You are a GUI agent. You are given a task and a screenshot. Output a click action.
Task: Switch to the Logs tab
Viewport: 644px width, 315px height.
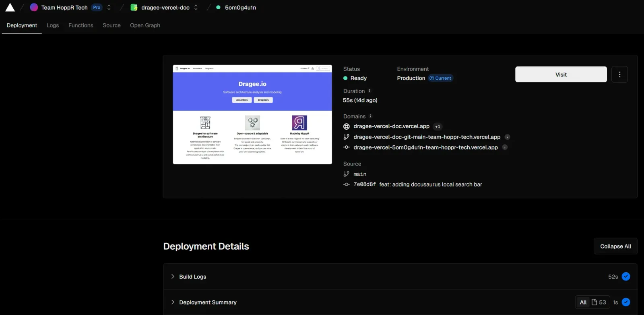[53, 25]
